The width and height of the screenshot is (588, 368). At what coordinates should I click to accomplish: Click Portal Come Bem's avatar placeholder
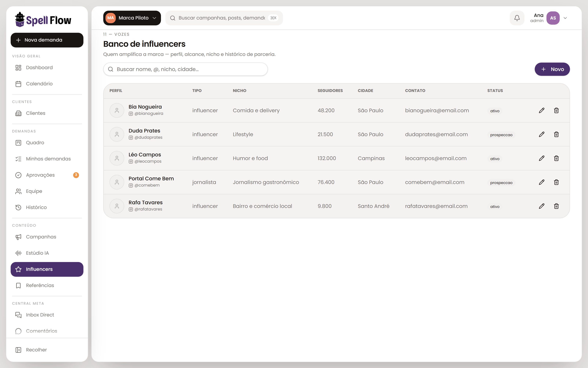click(117, 182)
